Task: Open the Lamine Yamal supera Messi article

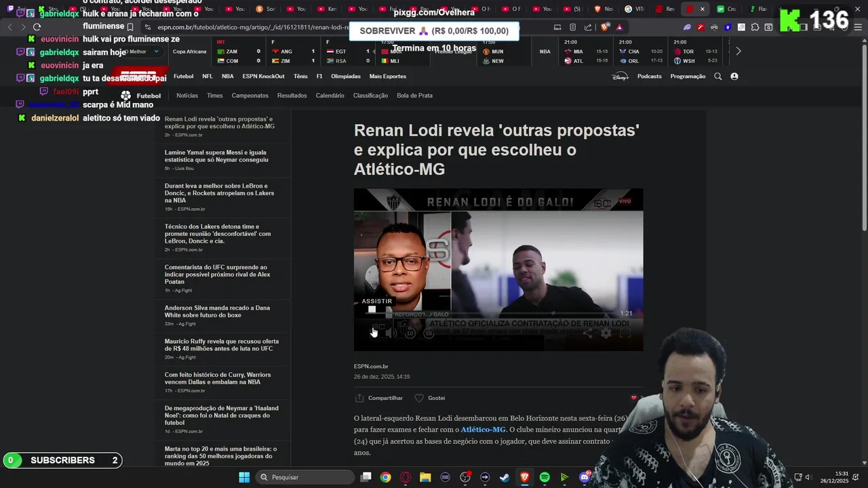Action: [216, 156]
